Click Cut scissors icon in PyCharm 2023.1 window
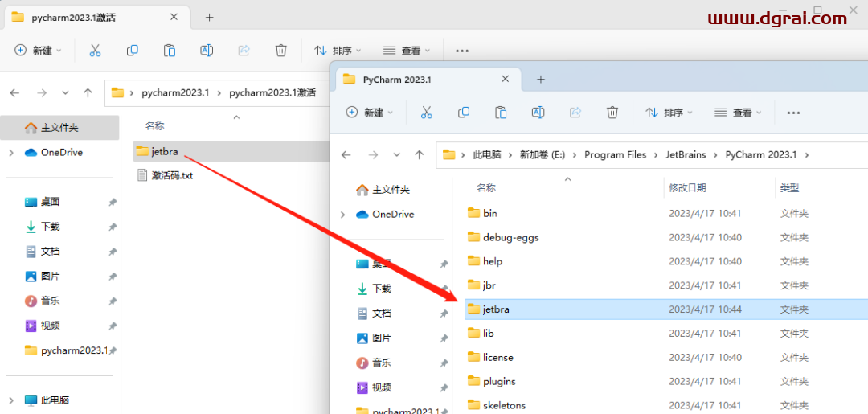This screenshot has width=868, height=414. pyautogui.click(x=426, y=113)
